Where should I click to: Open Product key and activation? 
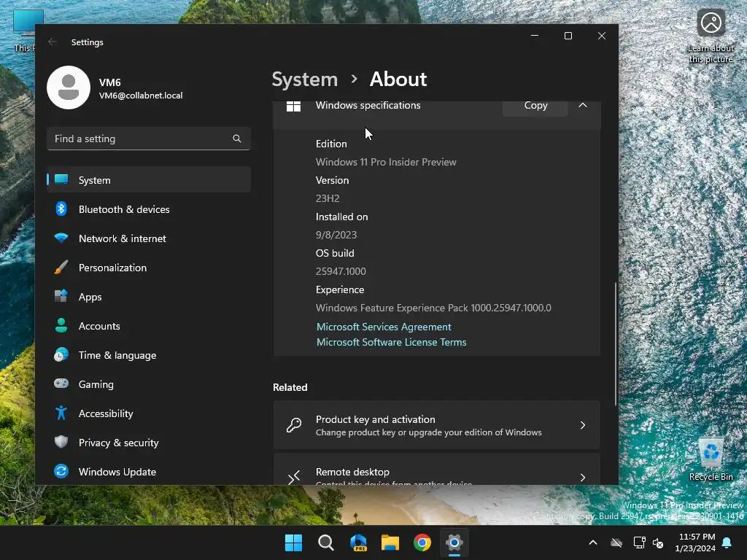click(436, 425)
